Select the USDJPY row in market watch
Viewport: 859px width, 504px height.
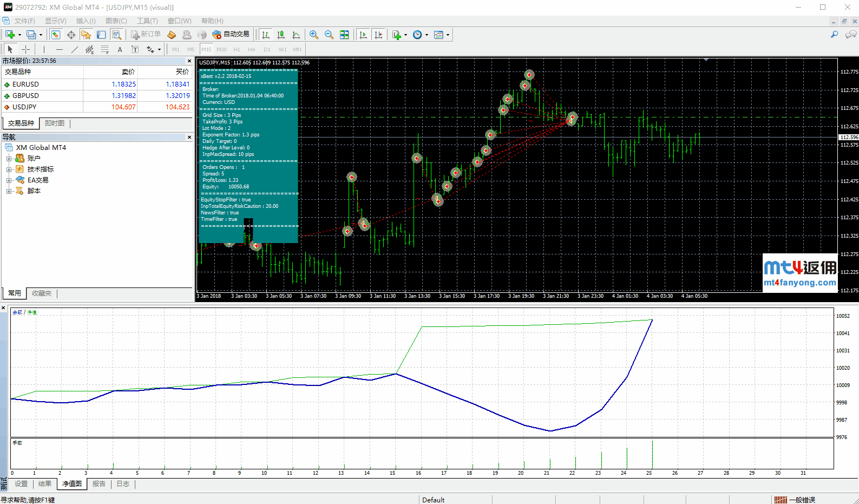pyautogui.click(x=24, y=107)
